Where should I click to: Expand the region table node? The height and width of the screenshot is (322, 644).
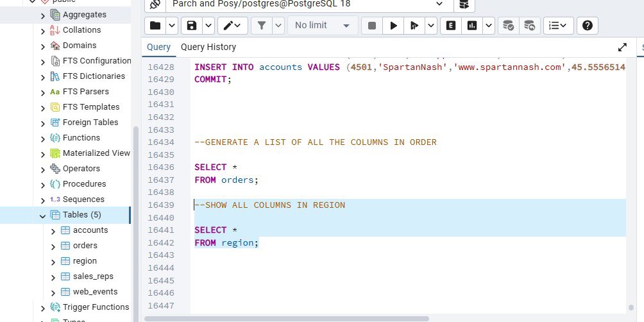(x=53, y=262)
